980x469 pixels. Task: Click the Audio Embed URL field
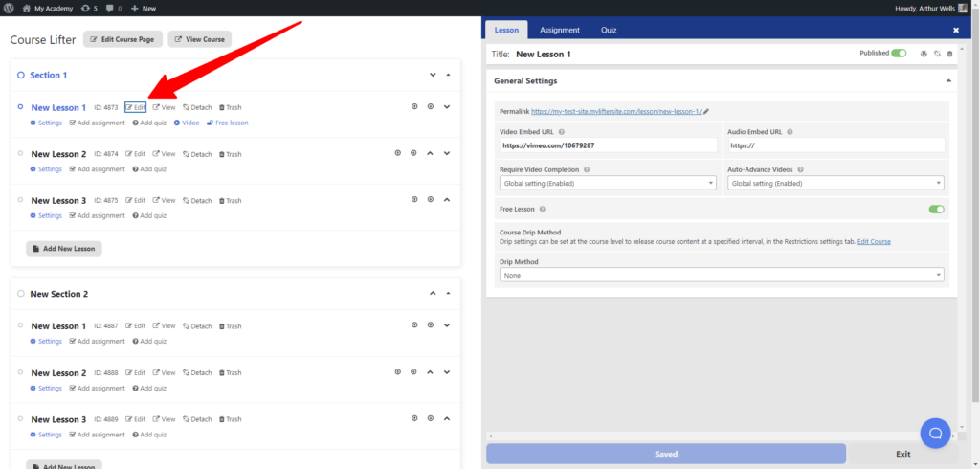[835, 145]
